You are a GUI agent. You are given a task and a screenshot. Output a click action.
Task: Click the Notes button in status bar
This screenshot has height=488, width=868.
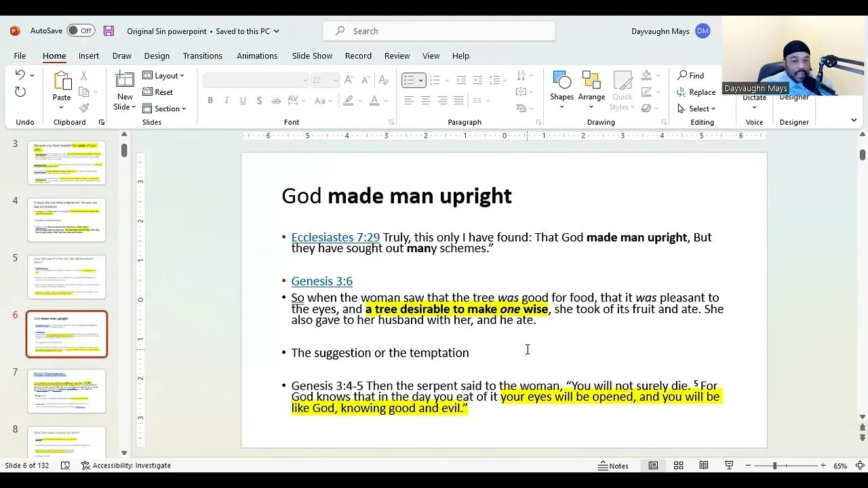[614, 466]
